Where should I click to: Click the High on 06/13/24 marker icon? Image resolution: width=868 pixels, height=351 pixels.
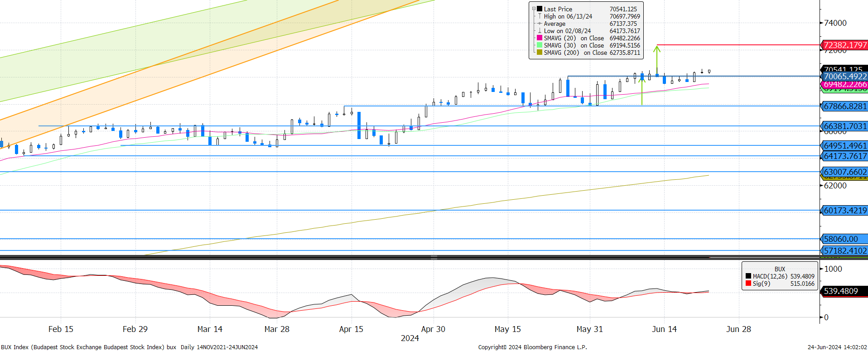540,16
